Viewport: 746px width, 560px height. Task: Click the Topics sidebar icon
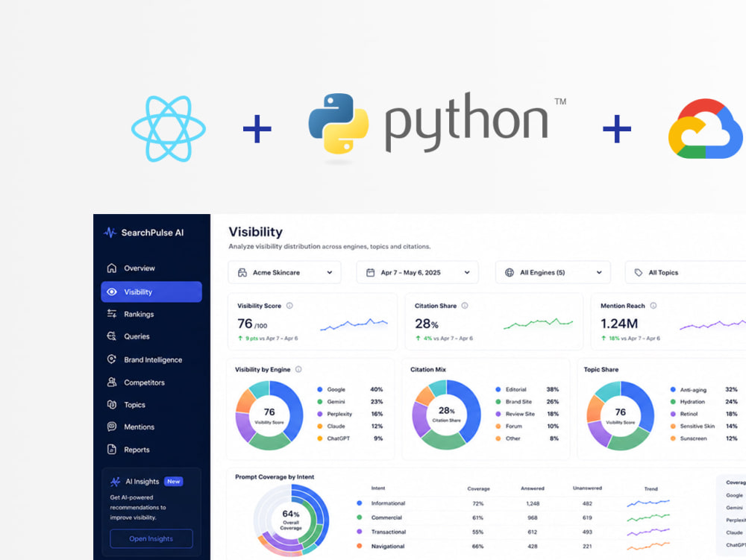coord(112,405)
